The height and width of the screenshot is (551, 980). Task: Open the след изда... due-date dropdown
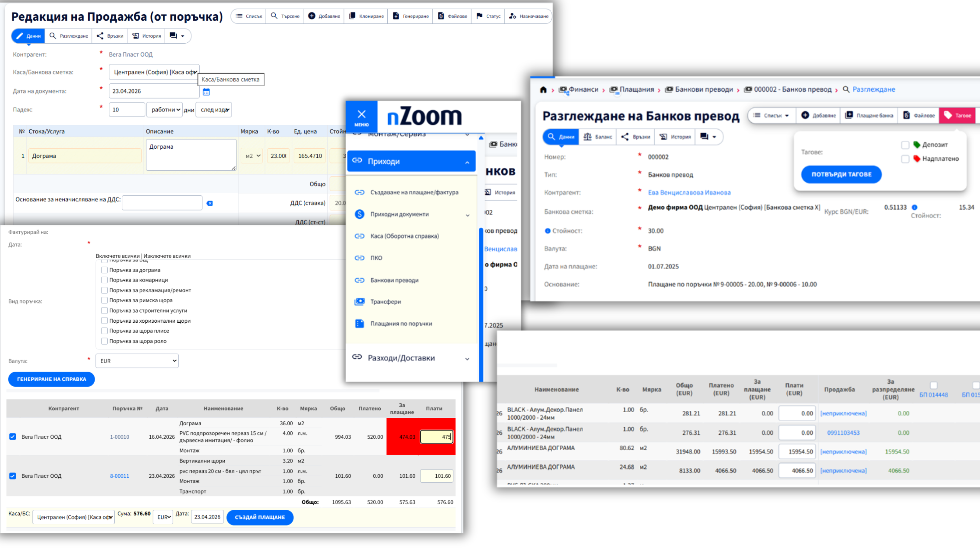point(214,110)
